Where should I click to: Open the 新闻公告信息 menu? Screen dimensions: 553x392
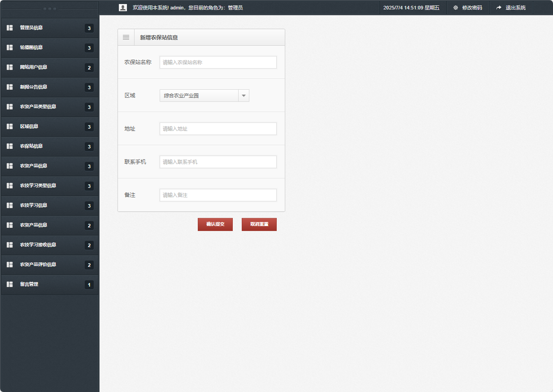pyautogui.click(x=49, y=87)
